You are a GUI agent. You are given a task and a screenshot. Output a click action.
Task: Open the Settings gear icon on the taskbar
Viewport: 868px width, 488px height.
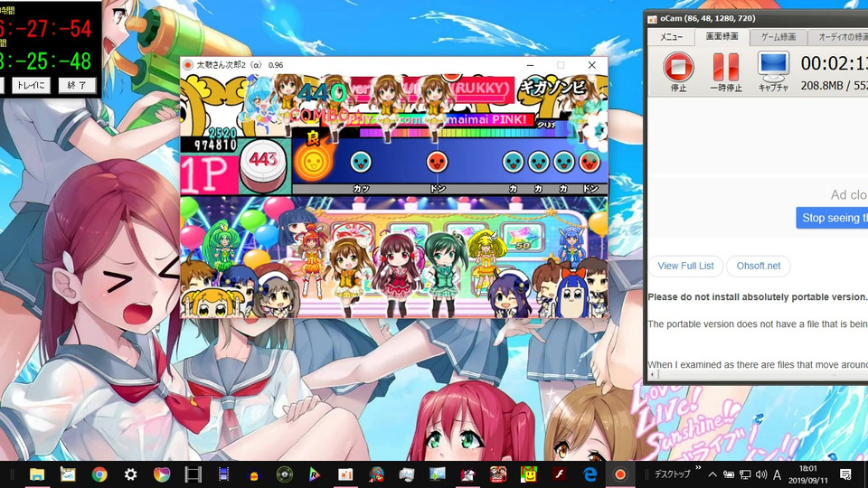[130, 474]
